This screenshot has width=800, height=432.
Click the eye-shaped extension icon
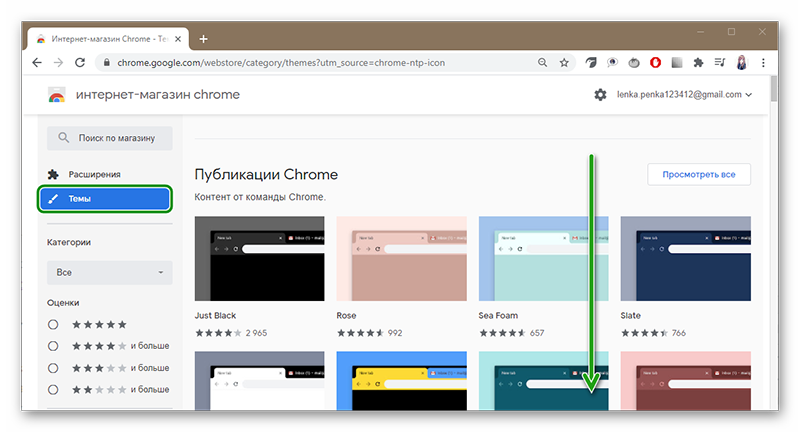coord(612,63)
